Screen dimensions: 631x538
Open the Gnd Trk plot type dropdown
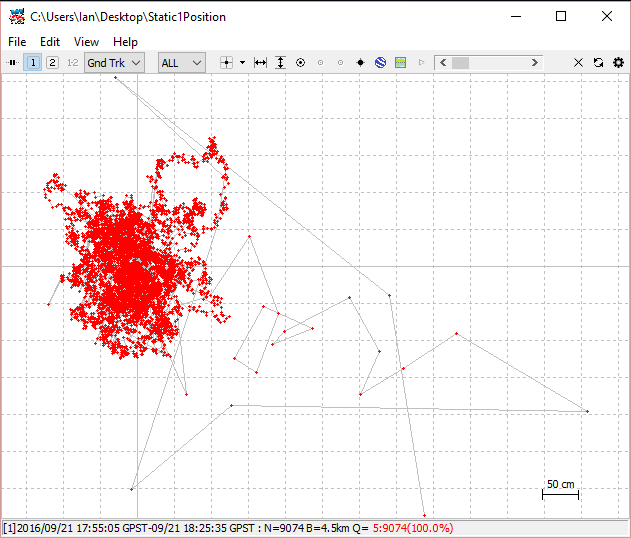114,63
